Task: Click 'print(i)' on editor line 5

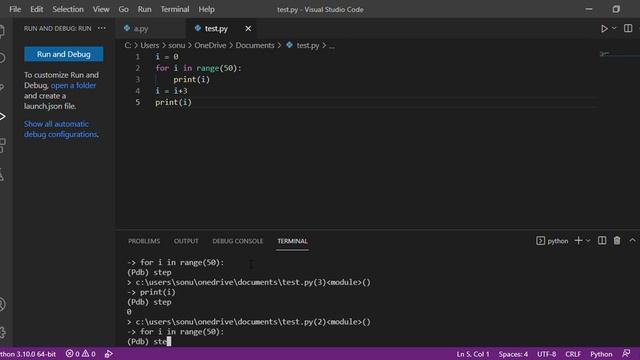Action: point(173,102)
